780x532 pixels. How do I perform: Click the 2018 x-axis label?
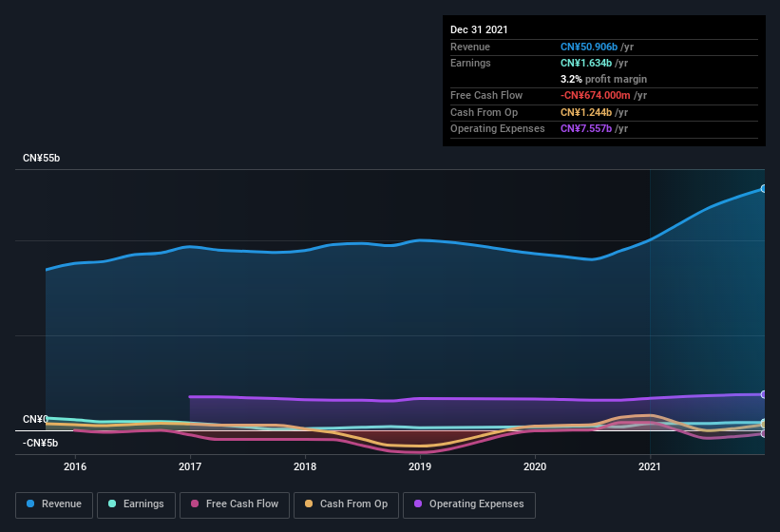[x=305, y=466]
